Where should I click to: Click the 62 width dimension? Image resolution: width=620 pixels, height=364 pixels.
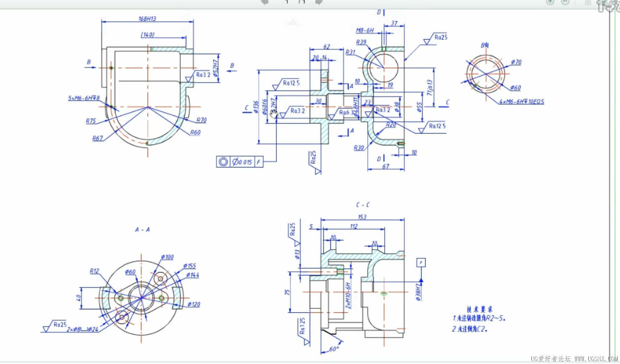(x=327, y=47)
